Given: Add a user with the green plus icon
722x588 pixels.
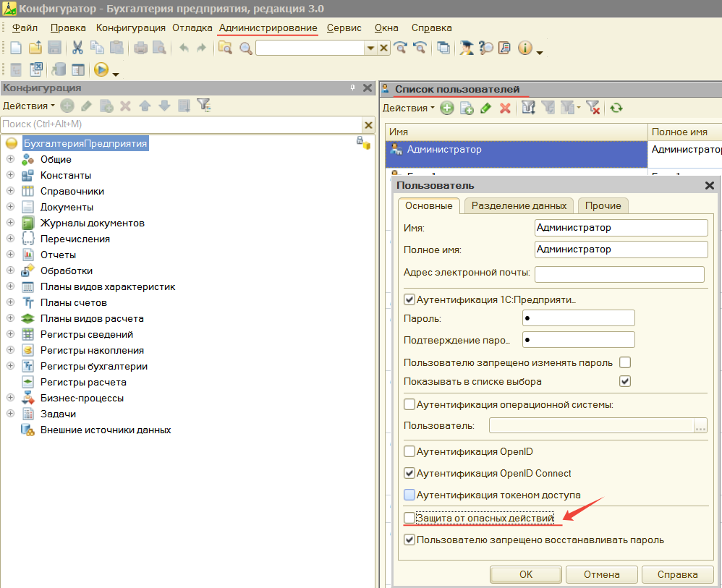Looking at the screenshot, I should click(x=446, y=108).
